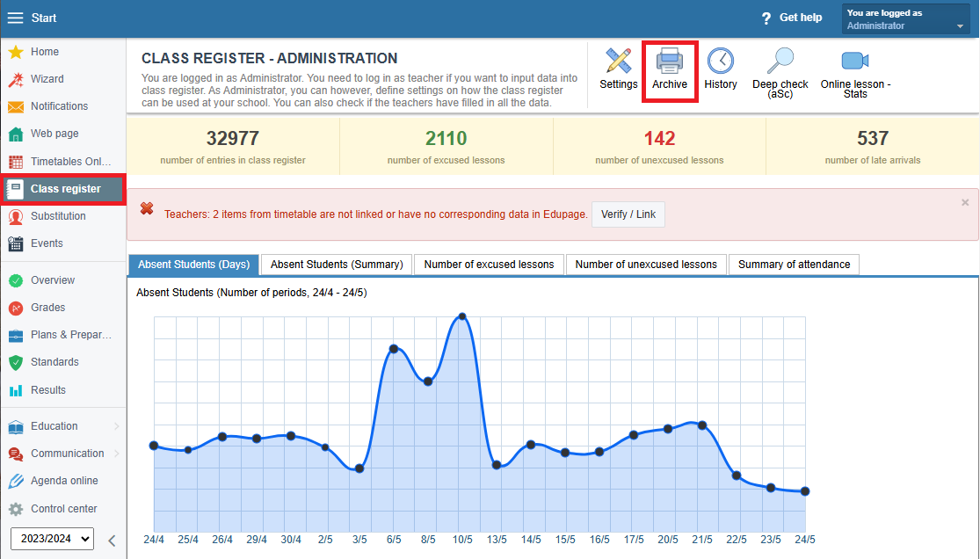980x559 pixels.
Task: Expand the Education submenu arrow
Action: pyautogui.click(x=117, y=426)
